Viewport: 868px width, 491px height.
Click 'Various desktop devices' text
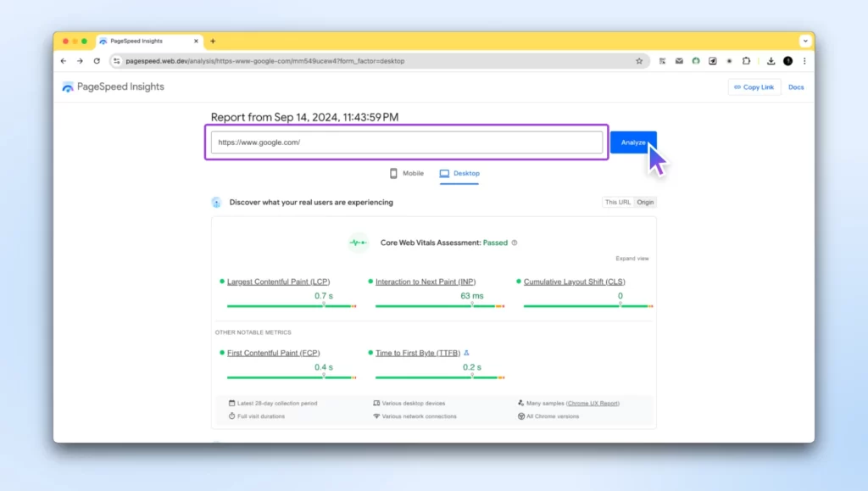click(x=413, y=403)
